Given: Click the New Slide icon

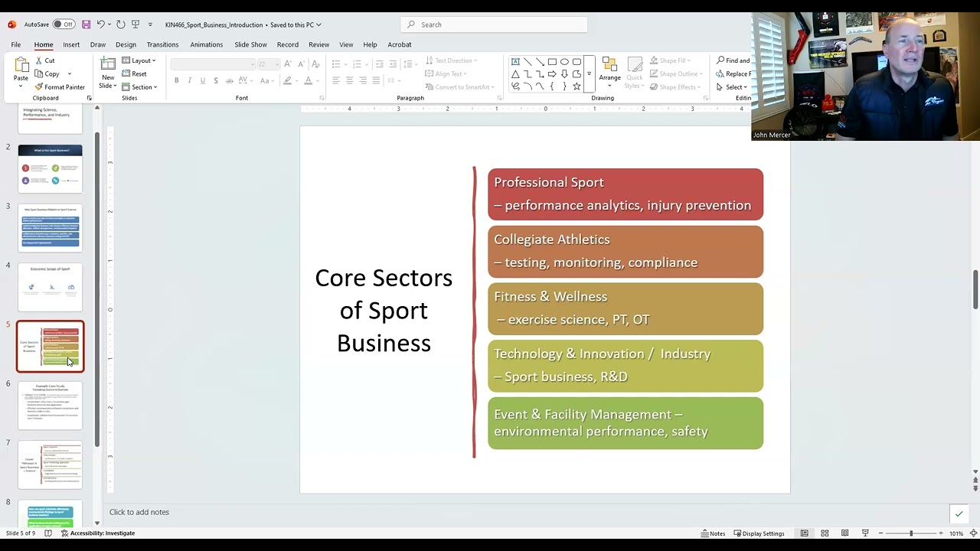Looking at the screenshot, I should [x=108, y=64].
